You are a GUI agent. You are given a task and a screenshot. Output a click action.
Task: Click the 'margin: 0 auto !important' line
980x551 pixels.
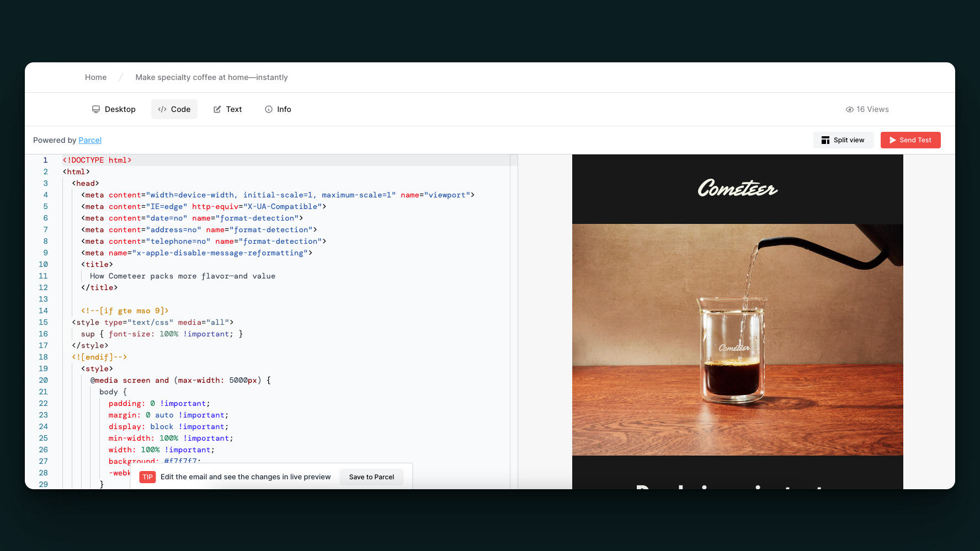pos(168,415)
